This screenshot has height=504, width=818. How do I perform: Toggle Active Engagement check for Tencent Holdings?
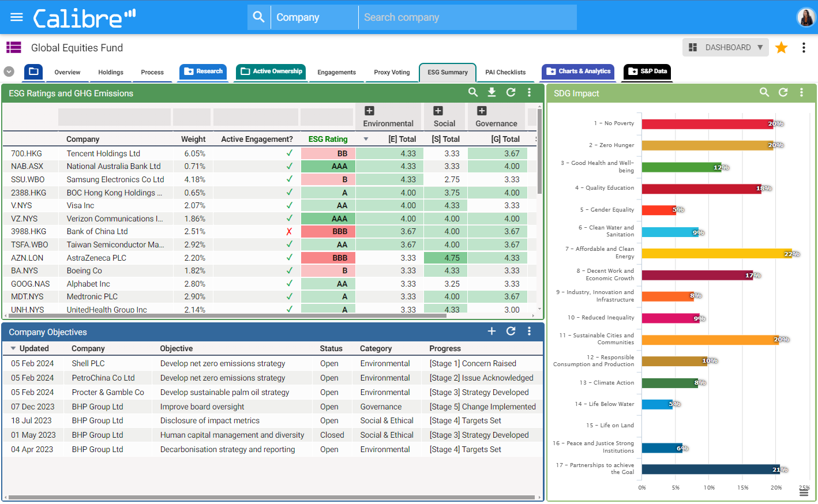(289, 153)
